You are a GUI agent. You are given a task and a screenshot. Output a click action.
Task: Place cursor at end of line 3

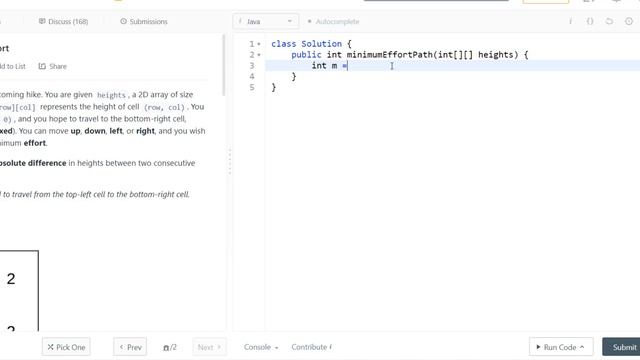click(348, 65)
